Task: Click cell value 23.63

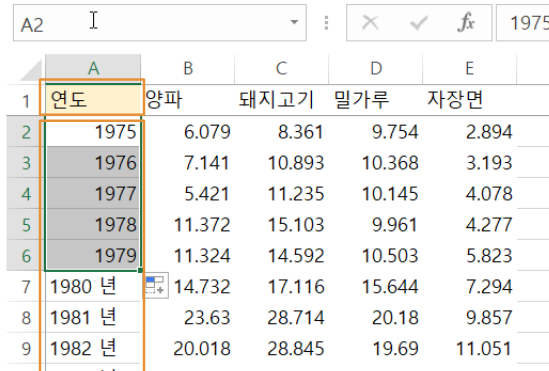Action: 188,317
